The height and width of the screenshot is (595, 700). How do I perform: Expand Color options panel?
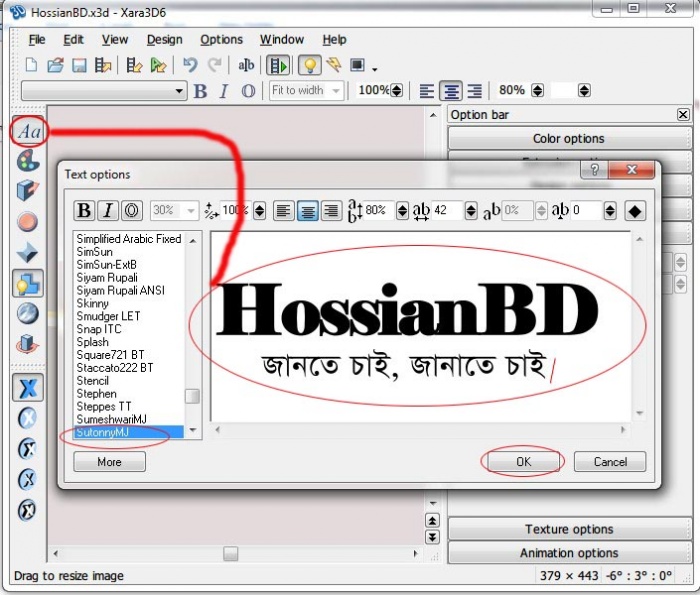pyautogui.click(x=568, y=139)
